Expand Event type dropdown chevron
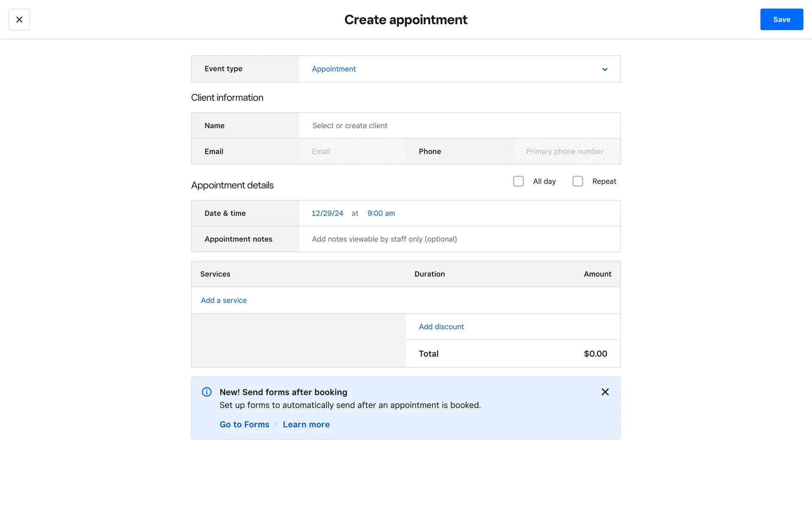The height and width of the screenshot is (508, 812). pos(605,69)
